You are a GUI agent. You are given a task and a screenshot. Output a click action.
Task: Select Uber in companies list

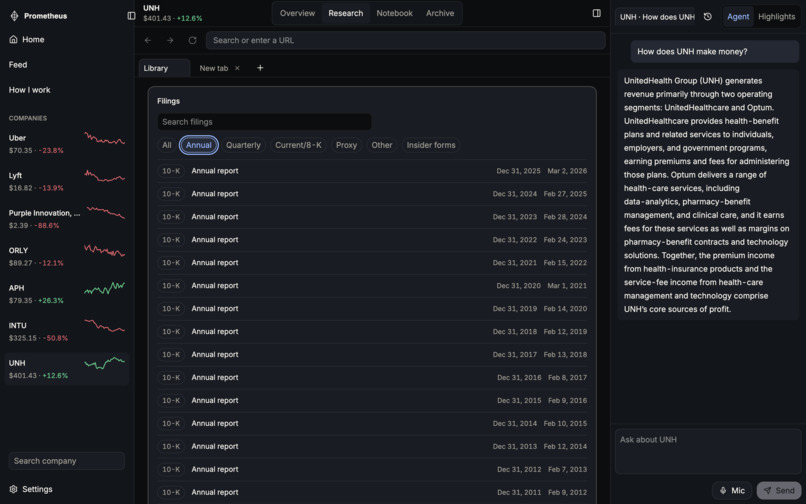[x=67, y=144]
